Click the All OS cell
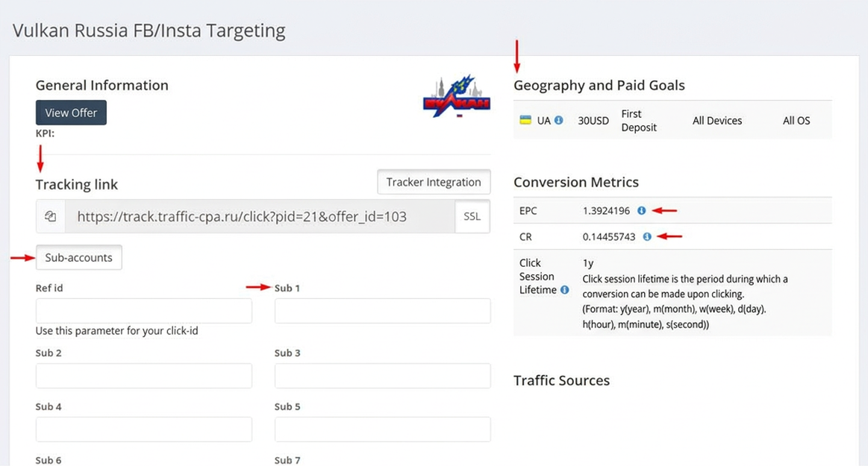 [x=796, y=121]
